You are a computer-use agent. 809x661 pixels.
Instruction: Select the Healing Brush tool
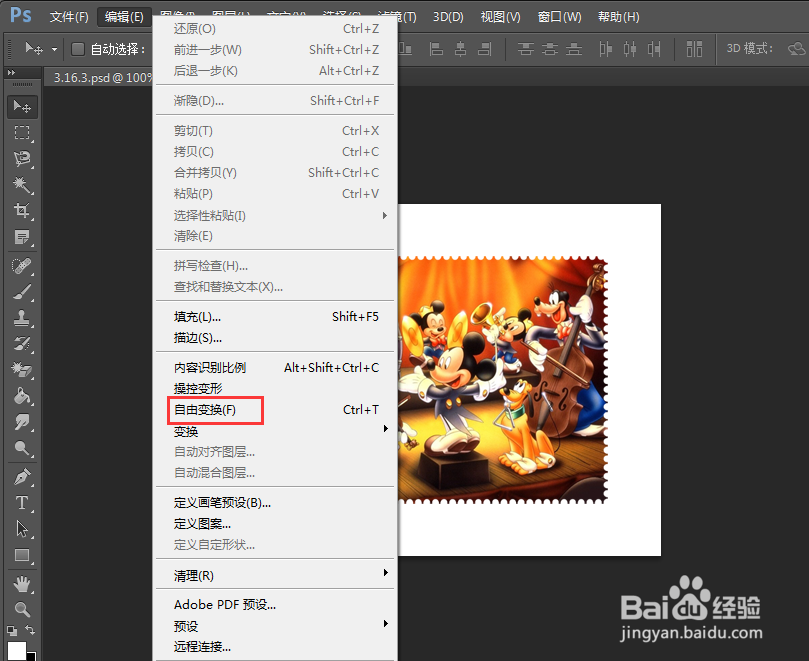pyautogui.click(x=22, y=266)
